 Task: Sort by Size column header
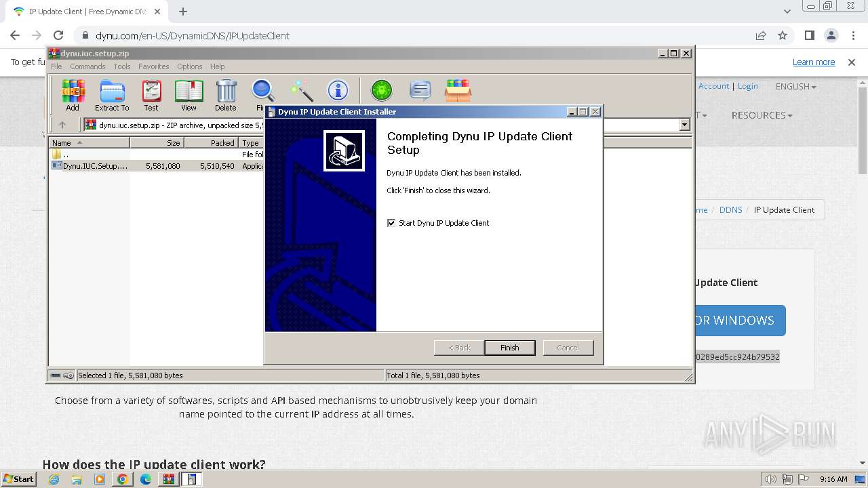click(x=157, y=143)
